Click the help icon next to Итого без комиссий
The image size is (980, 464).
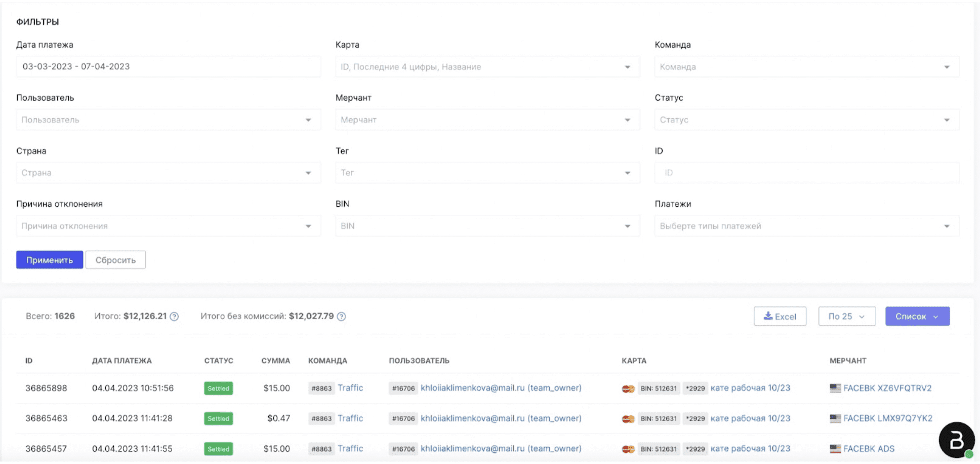342,317
